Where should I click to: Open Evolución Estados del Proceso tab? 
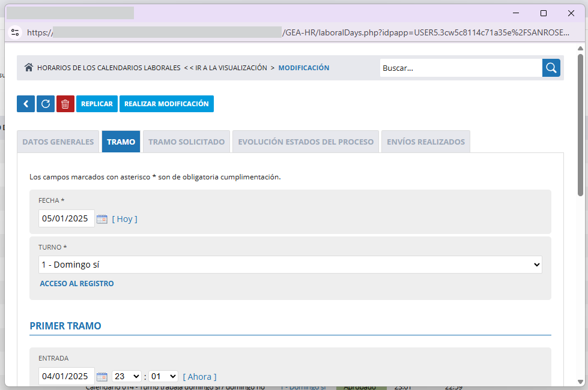click(306, 142)
